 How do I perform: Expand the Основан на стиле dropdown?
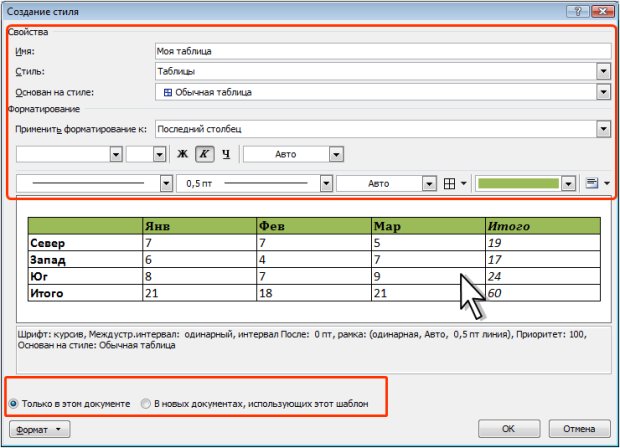[603, 92]
